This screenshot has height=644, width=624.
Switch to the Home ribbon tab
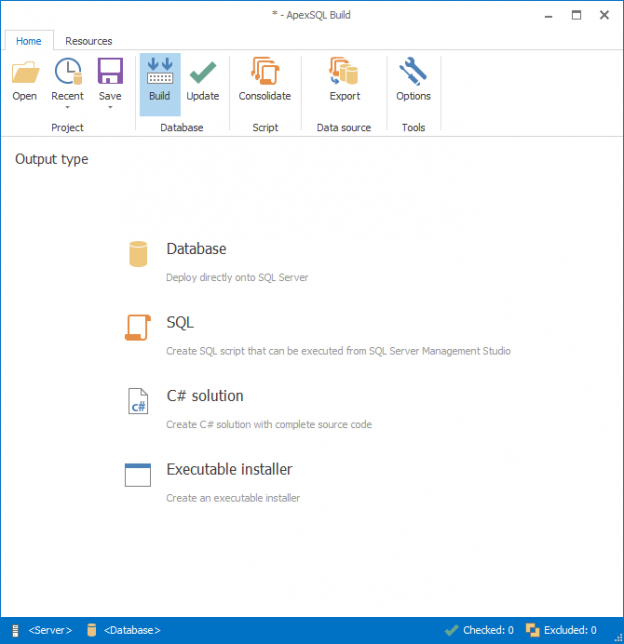click(29, 41)
